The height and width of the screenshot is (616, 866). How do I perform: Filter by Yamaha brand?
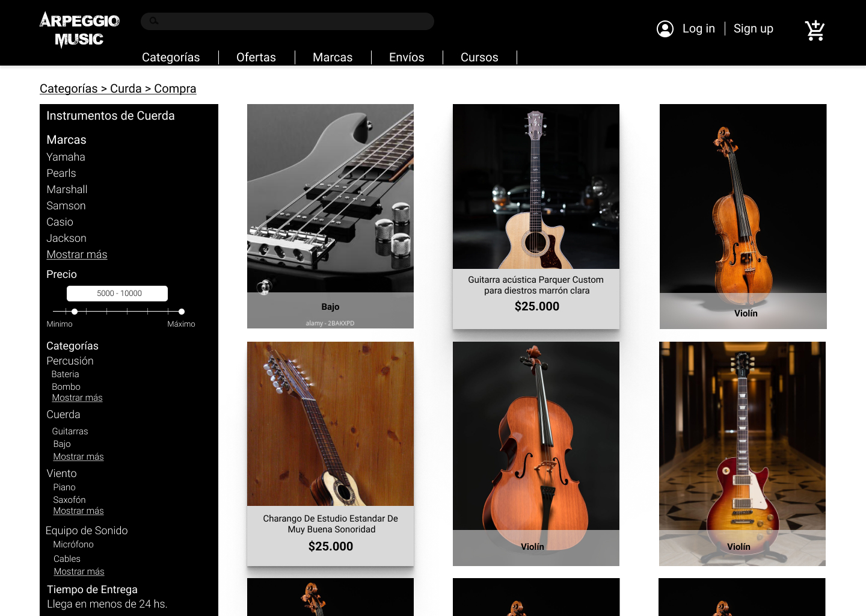[x=66, y=157]
